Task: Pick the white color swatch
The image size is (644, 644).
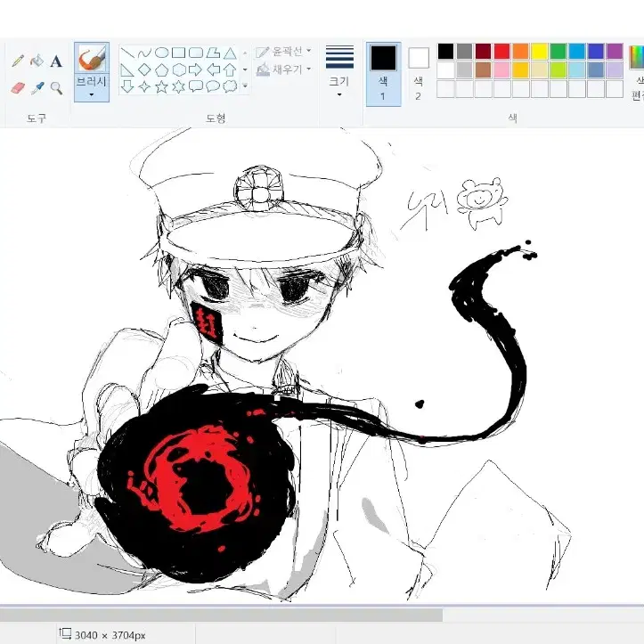Action: (445, 69)
